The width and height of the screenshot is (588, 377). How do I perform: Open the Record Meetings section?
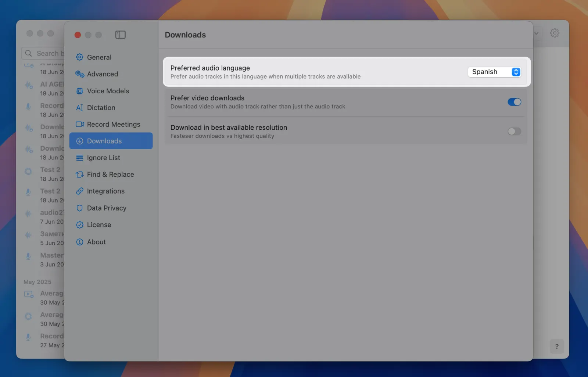click(111, 124)
